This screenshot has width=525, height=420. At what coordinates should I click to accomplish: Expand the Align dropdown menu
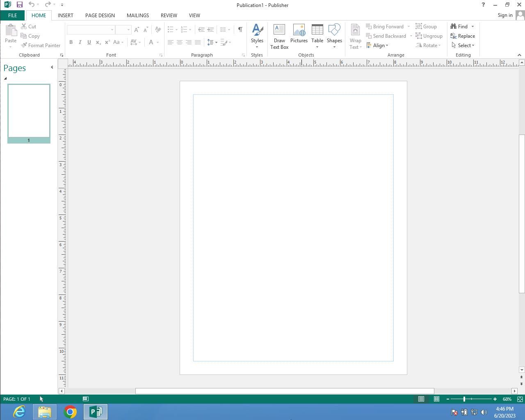tap(378, 46)
